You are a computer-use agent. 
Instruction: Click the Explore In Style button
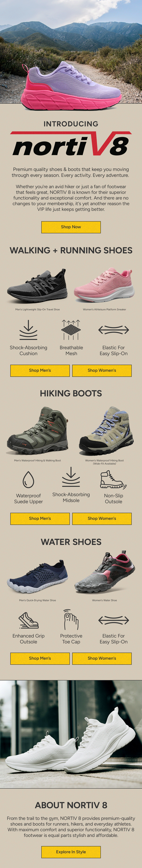71,852
